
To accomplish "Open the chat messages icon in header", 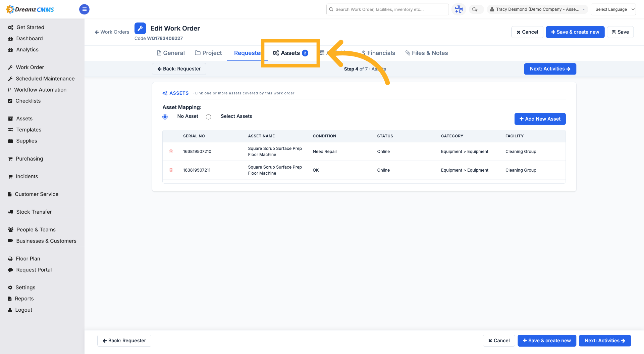I will 475,9.
